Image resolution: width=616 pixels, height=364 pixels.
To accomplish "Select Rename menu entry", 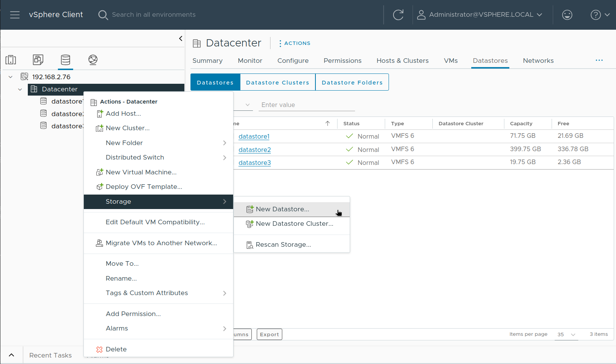I will 158,279.
